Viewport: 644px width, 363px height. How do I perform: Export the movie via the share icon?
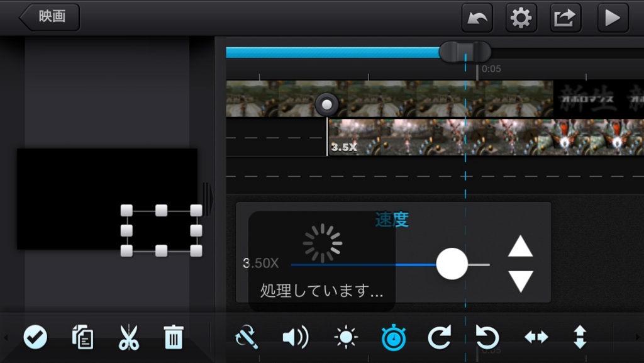(x=565, y=18)
